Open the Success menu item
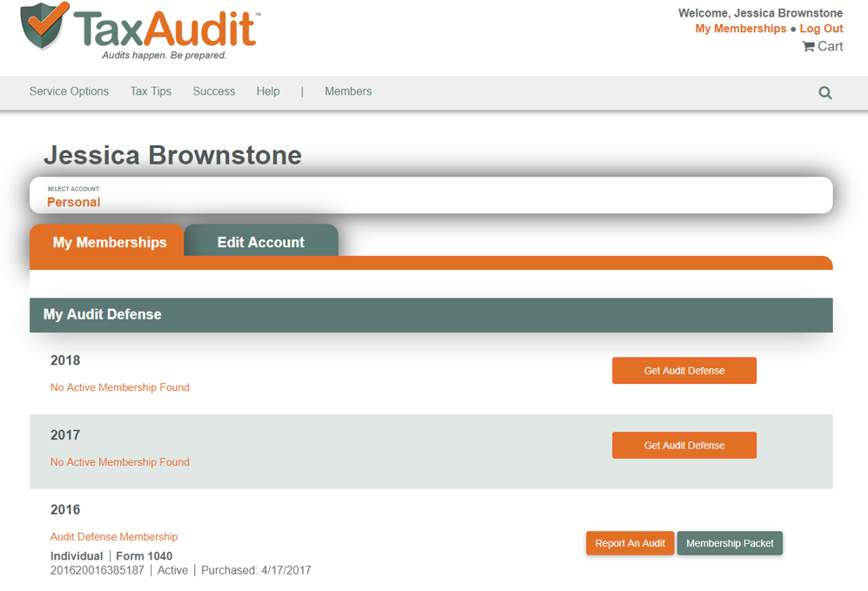The image size is (868, 591). (213, 91)
